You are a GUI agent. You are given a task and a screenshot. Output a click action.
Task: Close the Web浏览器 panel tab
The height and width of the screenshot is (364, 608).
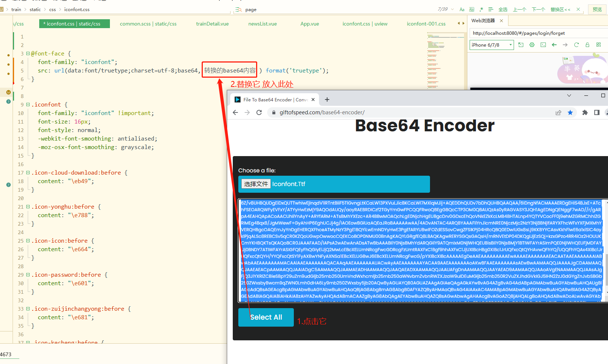[x=501, y=21]
